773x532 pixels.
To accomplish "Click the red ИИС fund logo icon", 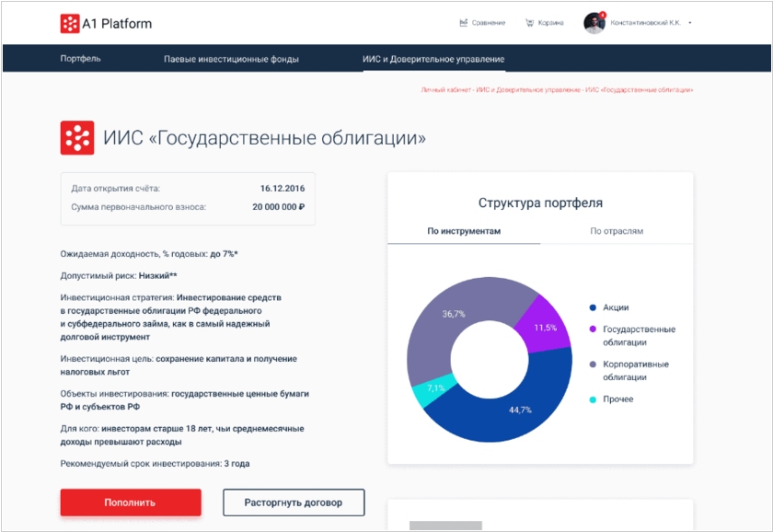I will pos(77,138).
